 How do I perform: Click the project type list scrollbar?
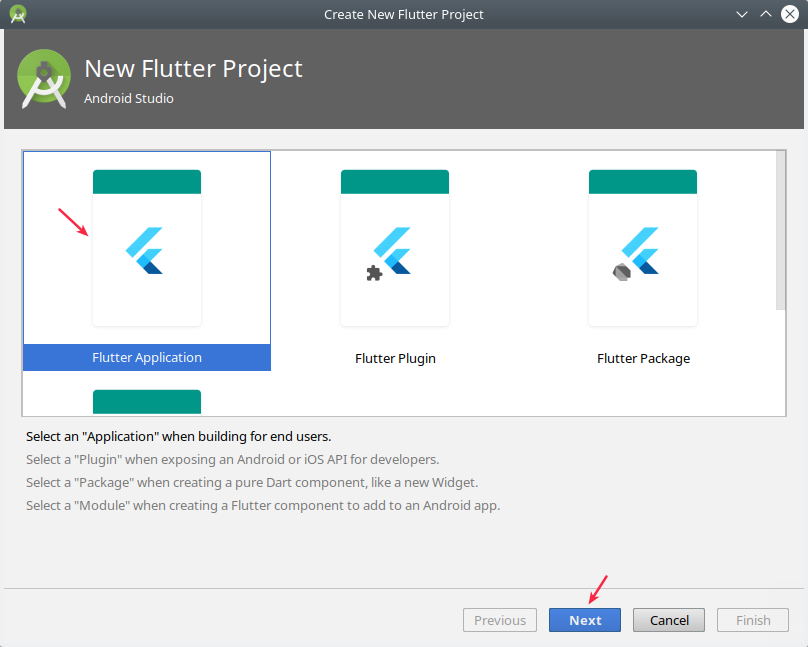pyautogui.click(x=780, y=230)
